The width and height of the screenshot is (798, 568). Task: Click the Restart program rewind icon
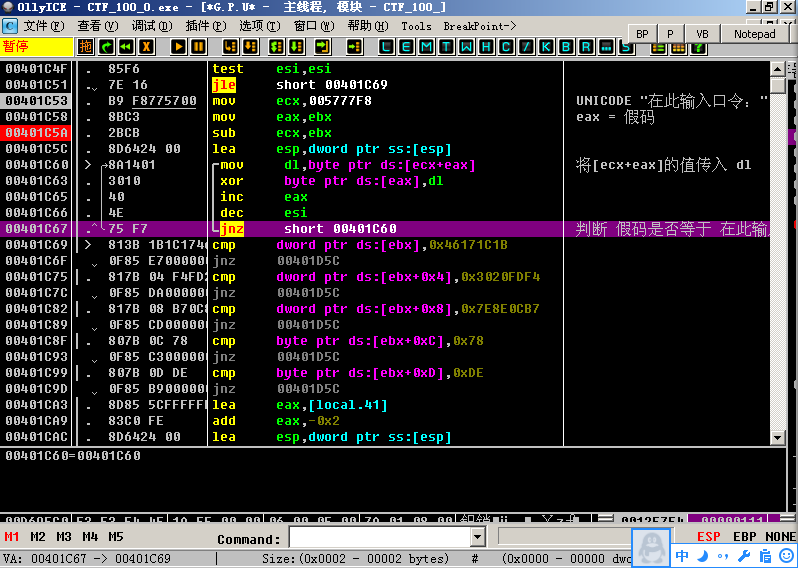pos(125,46)
